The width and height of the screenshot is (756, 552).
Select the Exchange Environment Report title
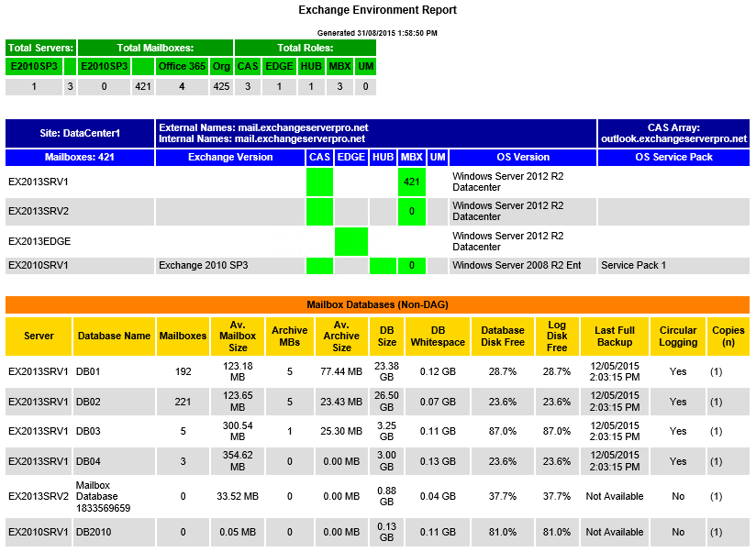pos(377,10)
